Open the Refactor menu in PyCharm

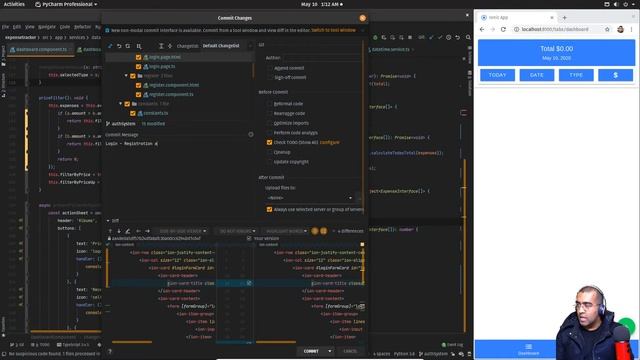[x=82, y=27]
